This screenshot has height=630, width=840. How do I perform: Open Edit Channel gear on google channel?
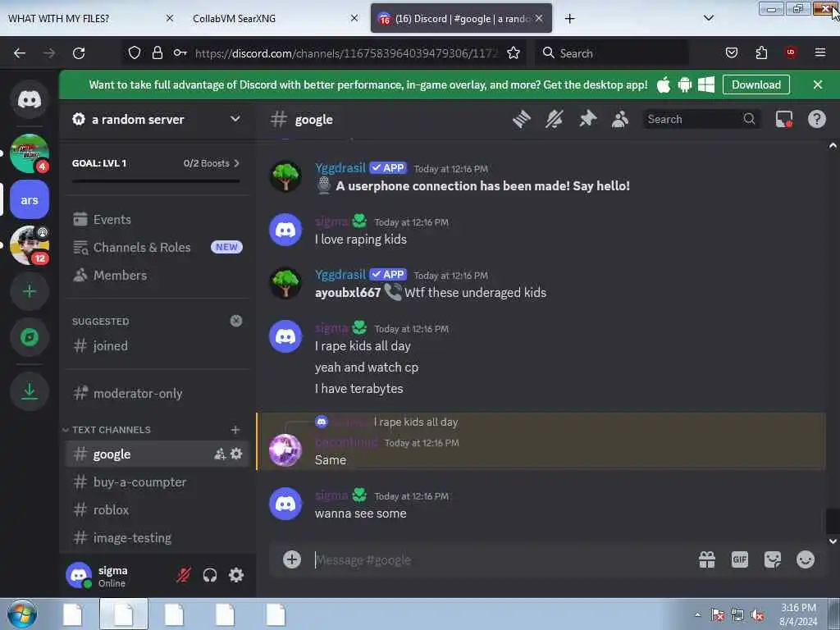click(x=236, y=454)
